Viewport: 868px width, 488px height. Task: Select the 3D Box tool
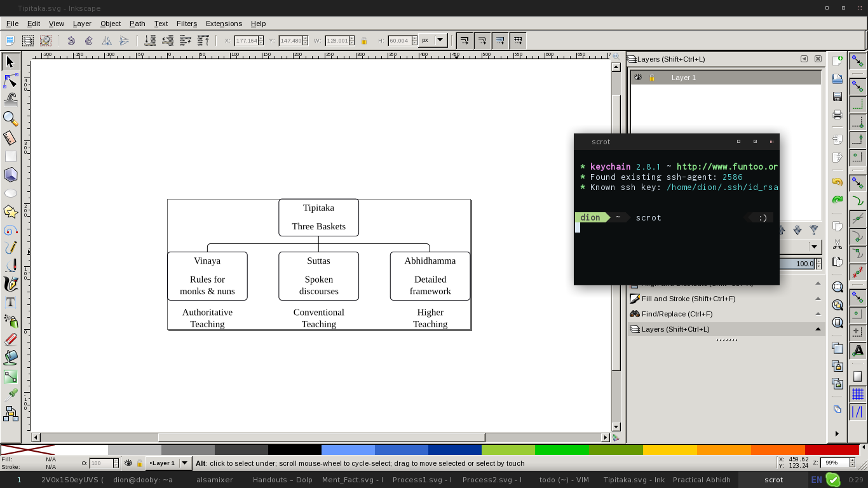[x=10, y=175]
